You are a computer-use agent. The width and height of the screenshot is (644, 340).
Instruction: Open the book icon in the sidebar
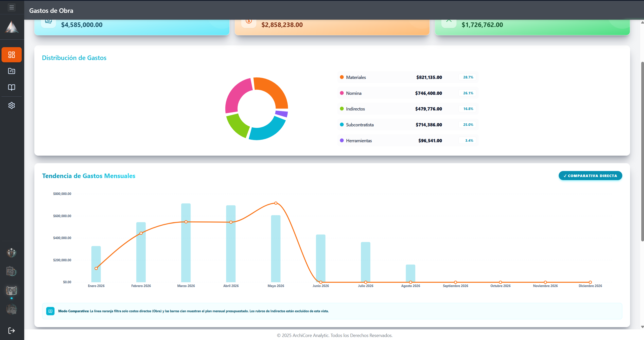[x=12, y=88]
